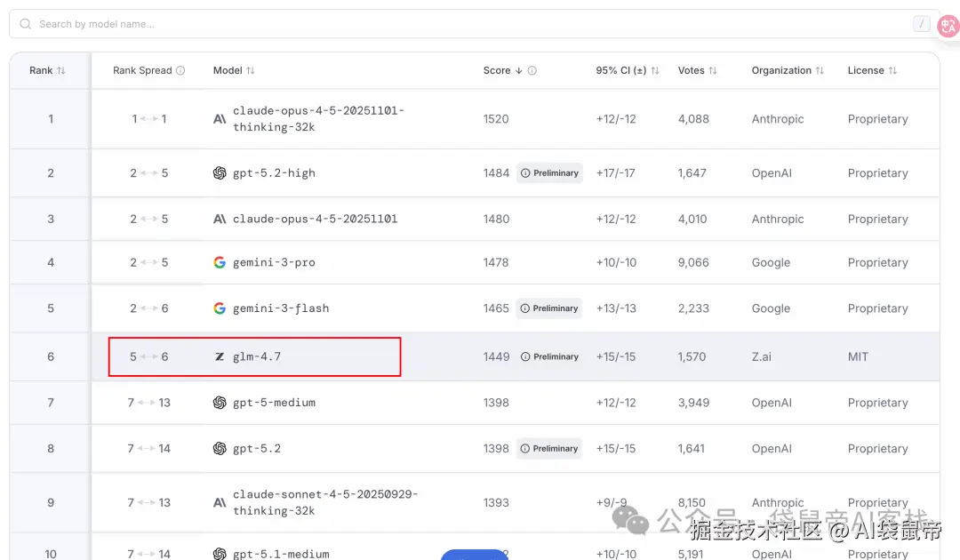The image size is (960, 560).
Task: Open model gpt-5.1-medium
Action: tap(281, 554)
